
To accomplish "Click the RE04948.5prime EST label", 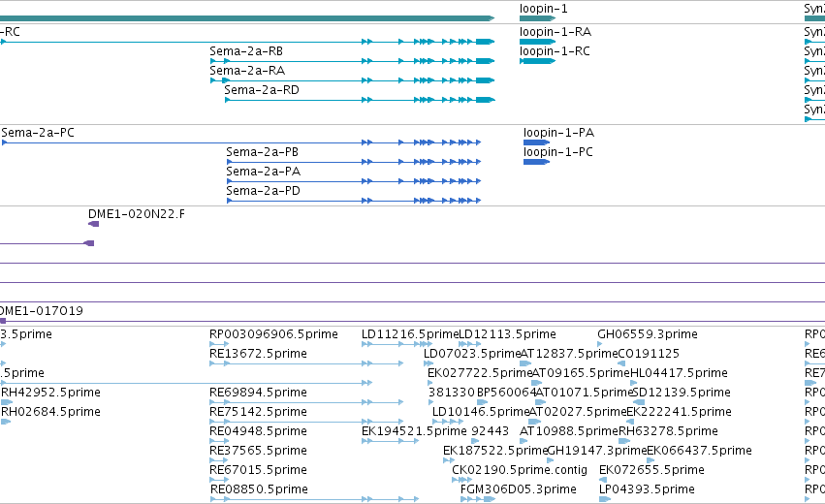I will (258, 431).
